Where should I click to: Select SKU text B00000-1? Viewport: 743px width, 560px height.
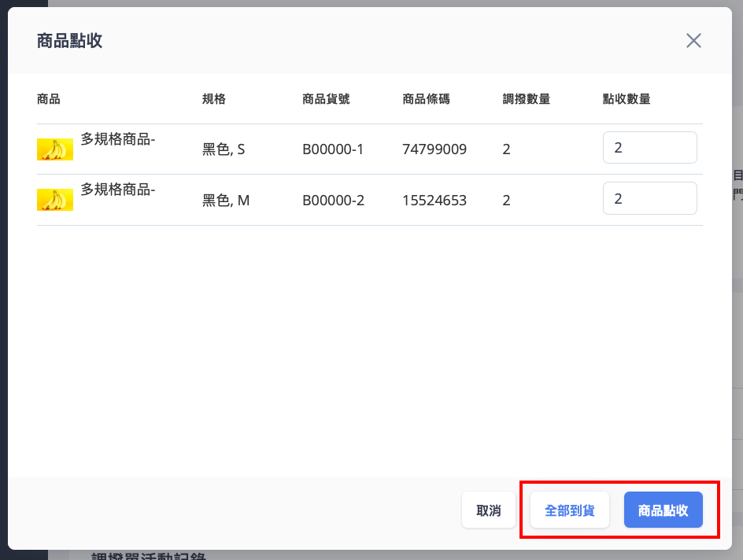[333, 149]
